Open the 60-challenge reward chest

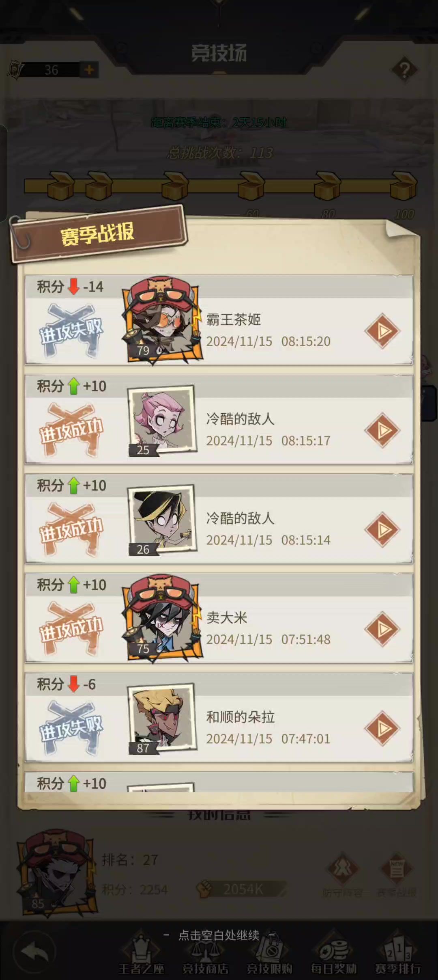[251, 186]
